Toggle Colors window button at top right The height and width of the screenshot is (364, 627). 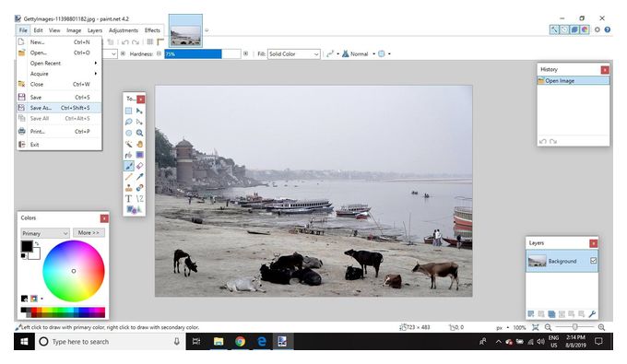tap(585, 29)
